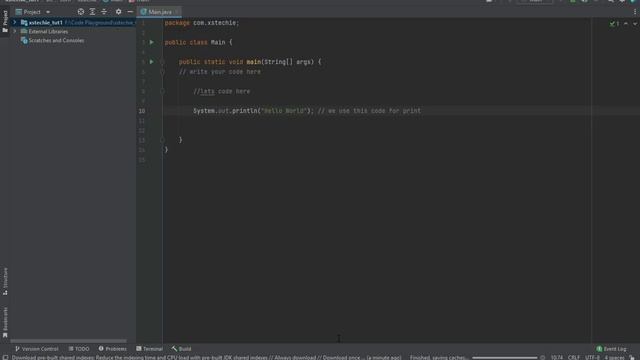Switch to the Main.java editor tab
The height and width of the screenshot is (360, 640).
pos(159,12)
